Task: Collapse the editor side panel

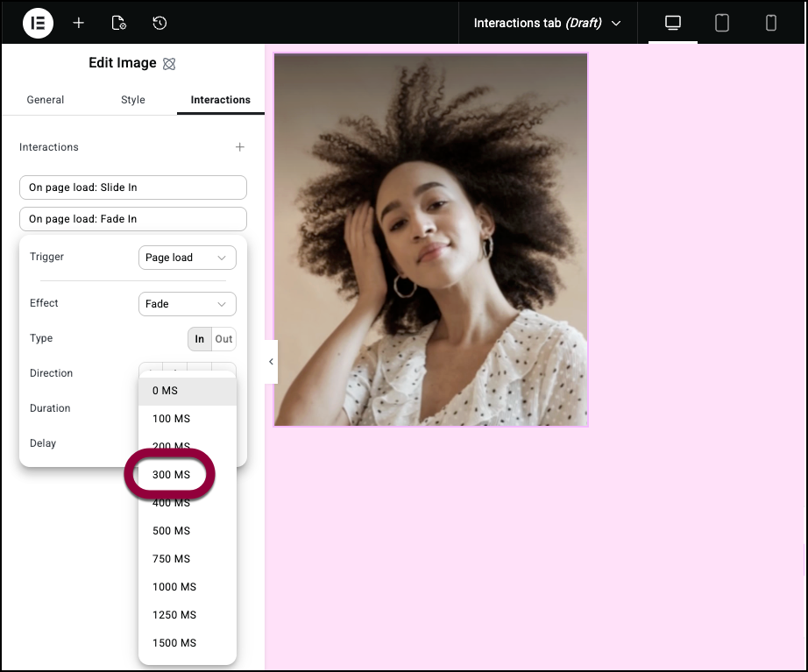Action: [271, 362]
